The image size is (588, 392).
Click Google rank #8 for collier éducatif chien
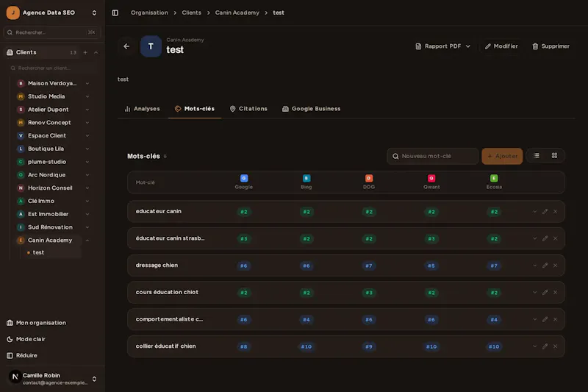[x=244, y=346]
